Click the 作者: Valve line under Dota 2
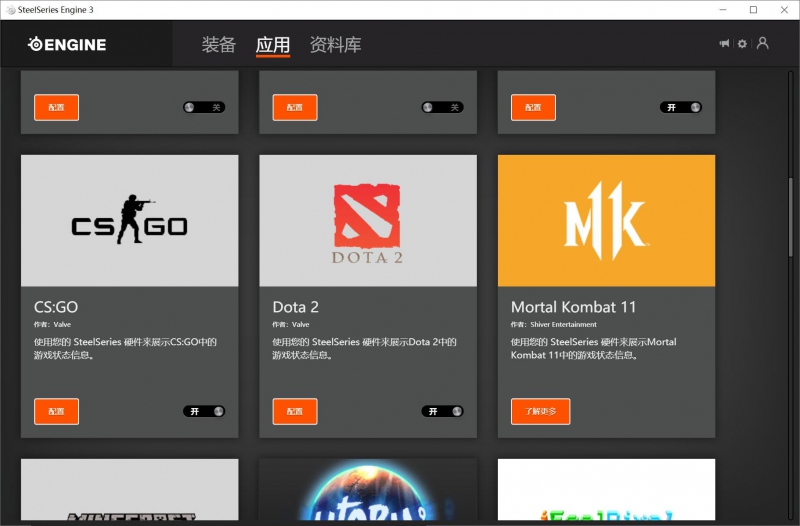 [291, 324]
